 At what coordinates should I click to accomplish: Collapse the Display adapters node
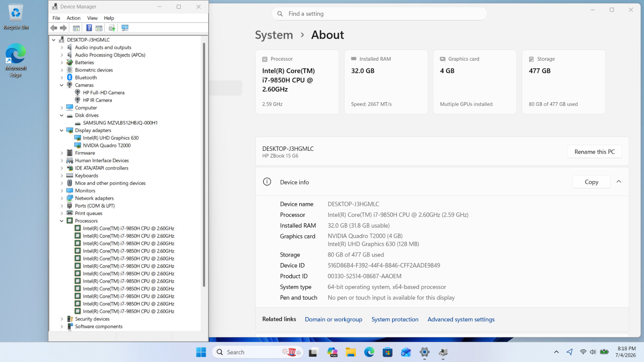coord(62,130)
